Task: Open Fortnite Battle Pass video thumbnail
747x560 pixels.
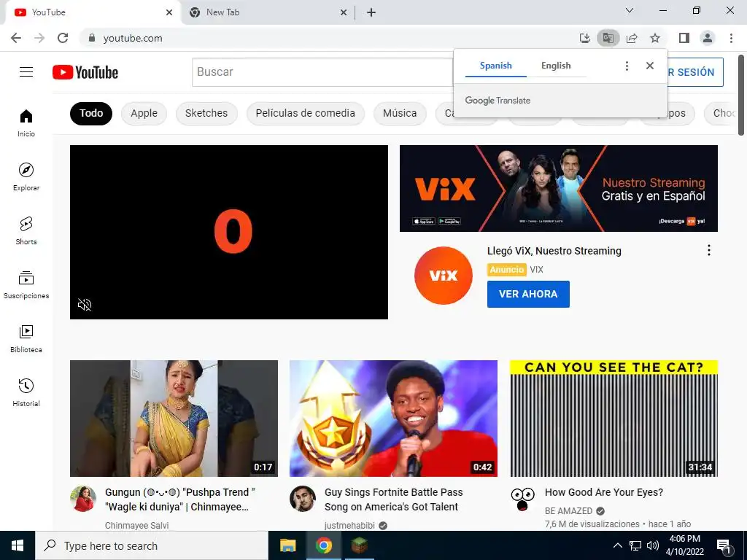Action: coord(393,419)
